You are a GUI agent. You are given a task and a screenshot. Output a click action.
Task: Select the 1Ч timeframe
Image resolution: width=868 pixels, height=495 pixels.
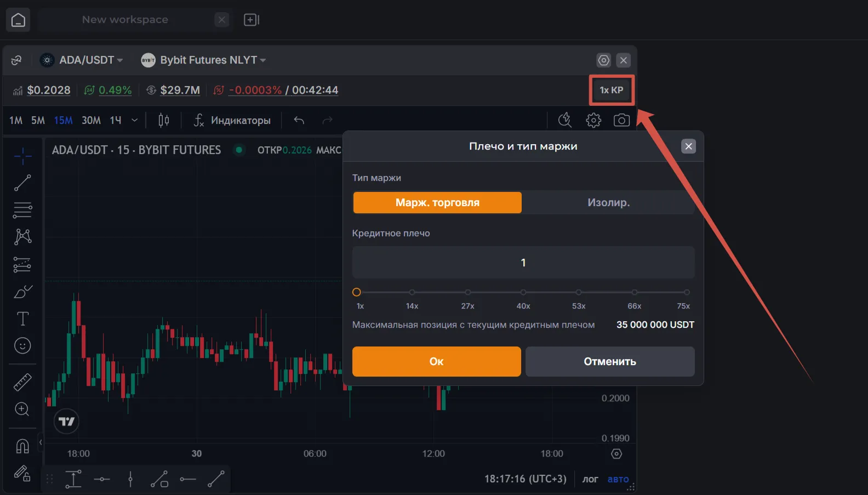point(116,120)
